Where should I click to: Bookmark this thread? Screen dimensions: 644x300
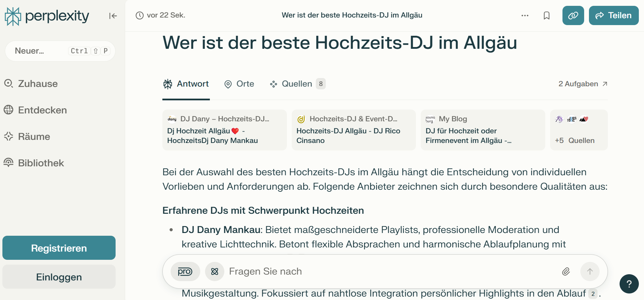(546, 15)
